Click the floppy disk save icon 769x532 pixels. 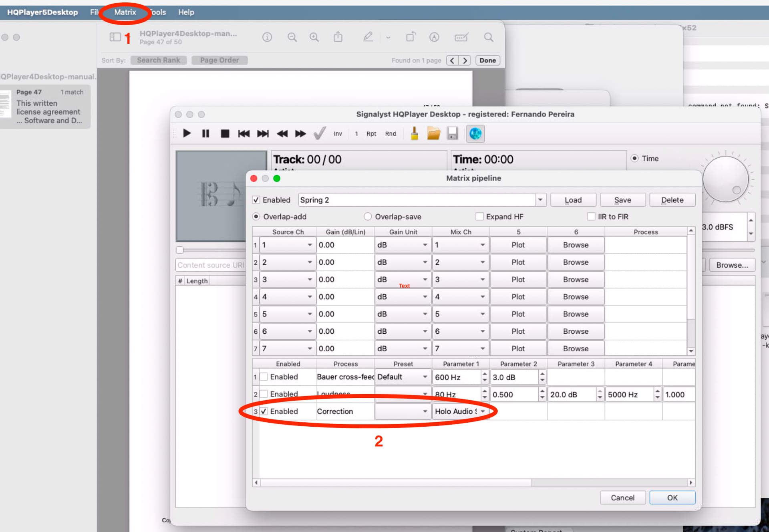tap(453, 133)
